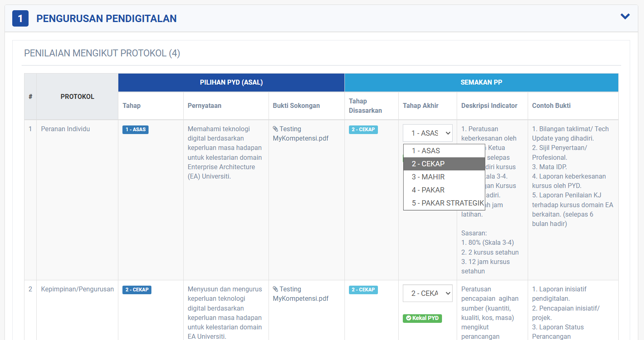644x340 pixels.
Task: Click the checkmark icon in Kekal PYD
Action: coord(409,318)
